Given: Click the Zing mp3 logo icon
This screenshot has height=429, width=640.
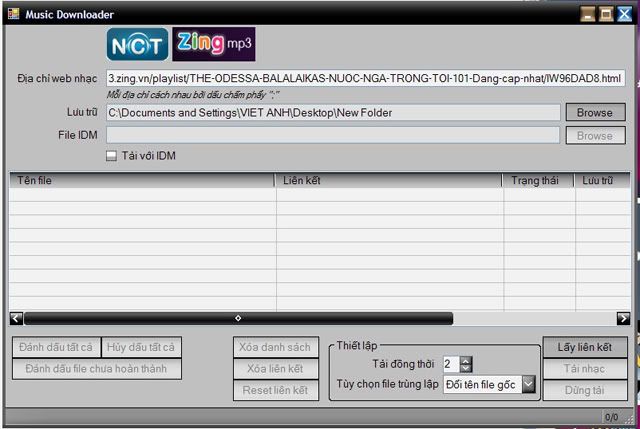Looking at the screenshot, I should click(x=214, y=44).
